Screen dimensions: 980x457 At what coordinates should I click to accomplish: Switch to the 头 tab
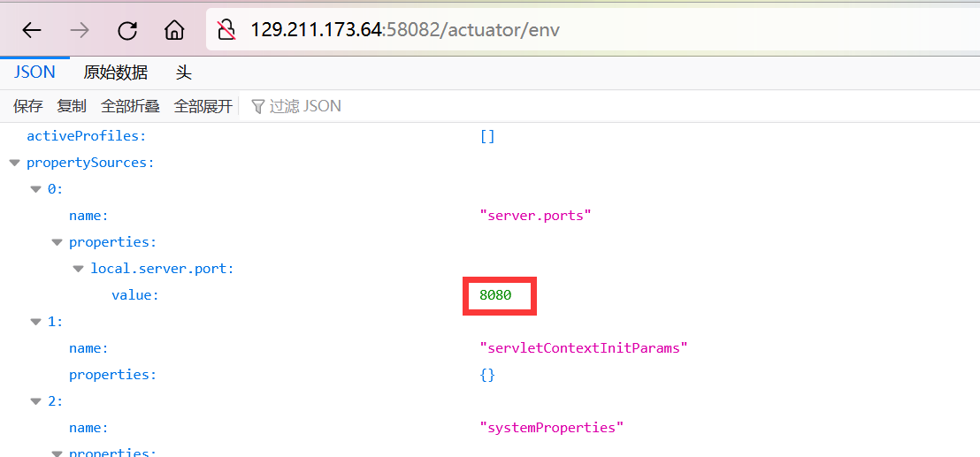(184, 72)
